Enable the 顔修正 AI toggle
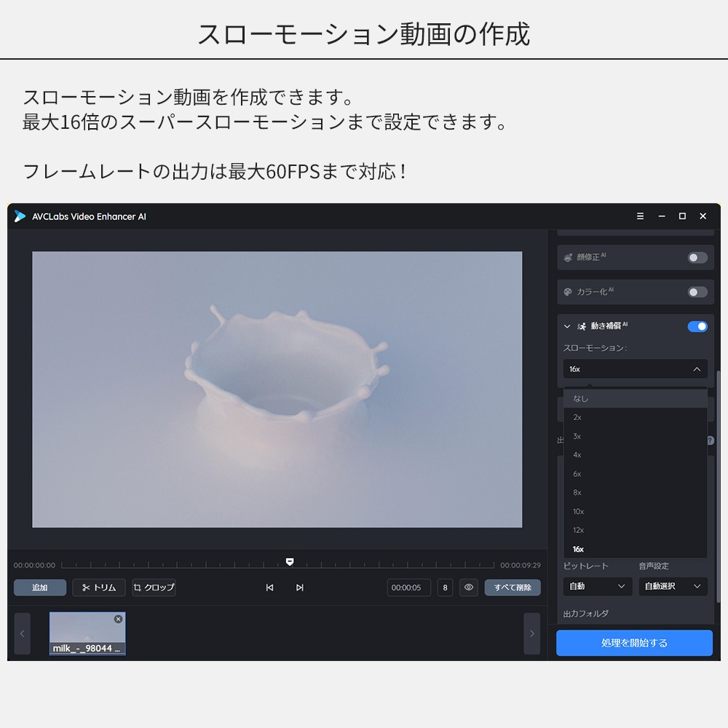The width and height of the screenshot is (728, 728). coord(697,258)
